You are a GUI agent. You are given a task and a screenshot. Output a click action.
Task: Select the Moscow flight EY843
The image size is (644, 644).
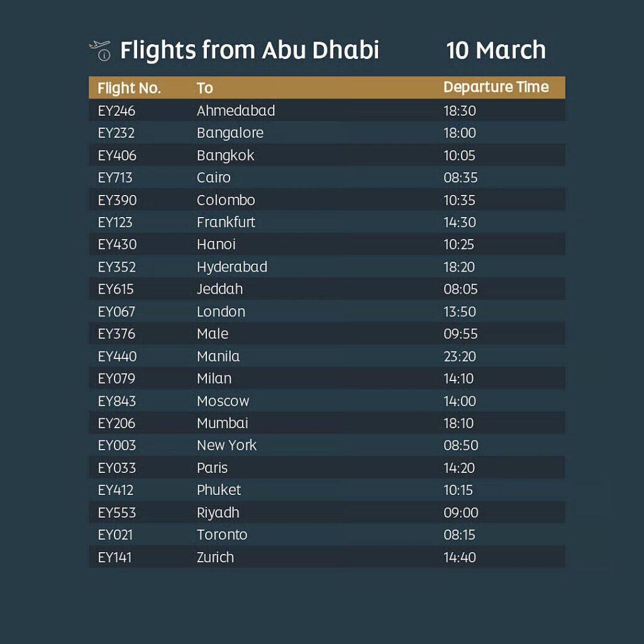(116, 401)
